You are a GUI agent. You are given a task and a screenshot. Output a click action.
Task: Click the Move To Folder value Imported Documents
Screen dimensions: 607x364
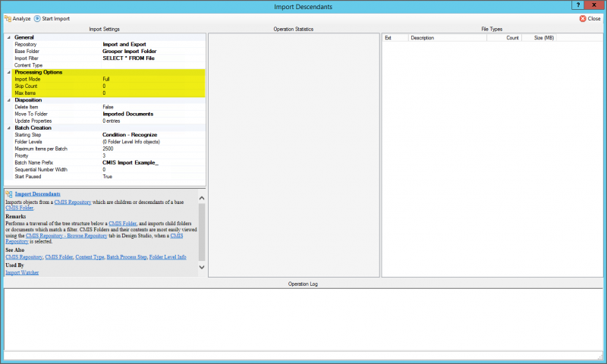click(x=128, y=114)
